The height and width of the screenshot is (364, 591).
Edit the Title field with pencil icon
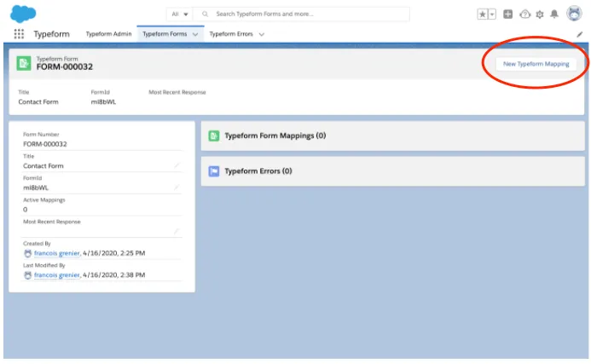click(x=177, y=165)
